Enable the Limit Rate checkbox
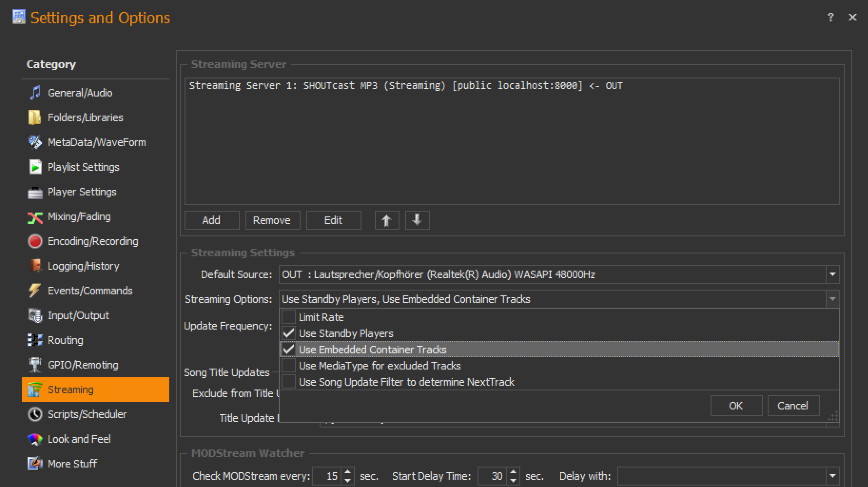 coord(289,317)
